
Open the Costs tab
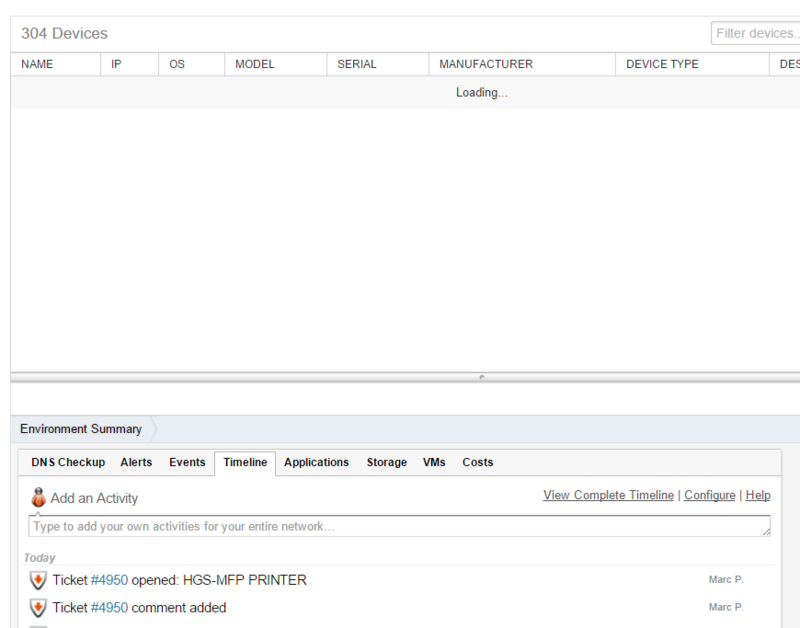click(477, 462)
